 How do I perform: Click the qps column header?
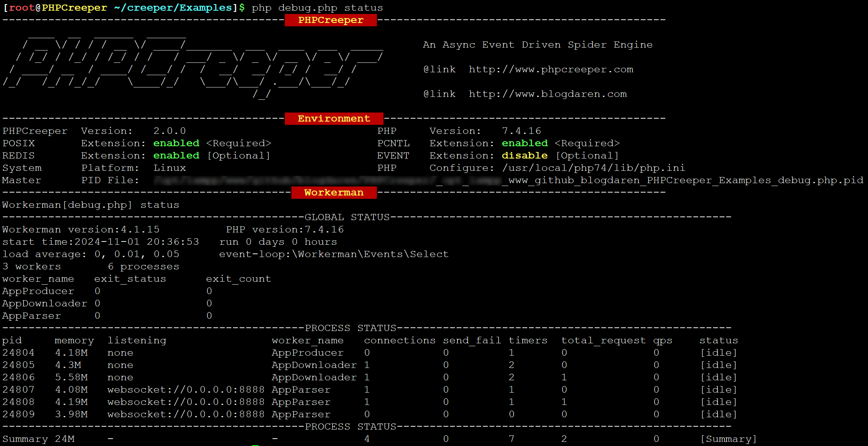pos(663,340)
